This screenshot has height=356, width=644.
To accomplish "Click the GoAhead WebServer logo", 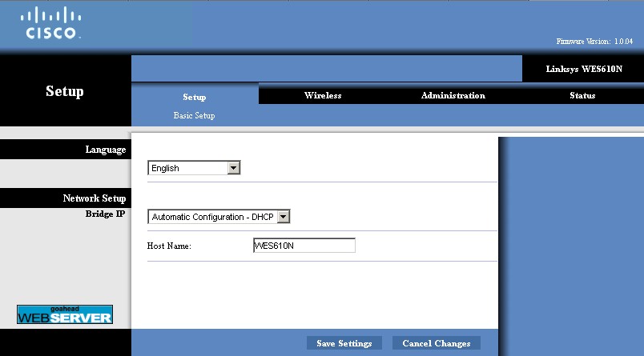I will point(65,314).
